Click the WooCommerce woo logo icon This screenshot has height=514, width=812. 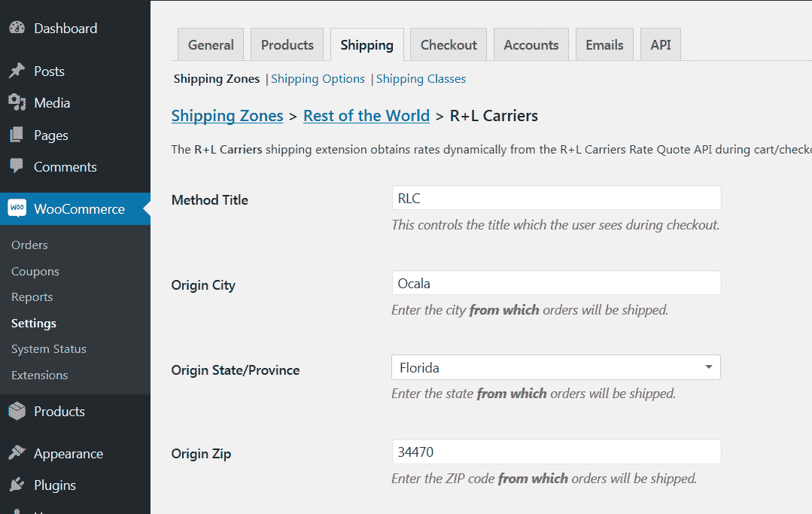point(17,208)
